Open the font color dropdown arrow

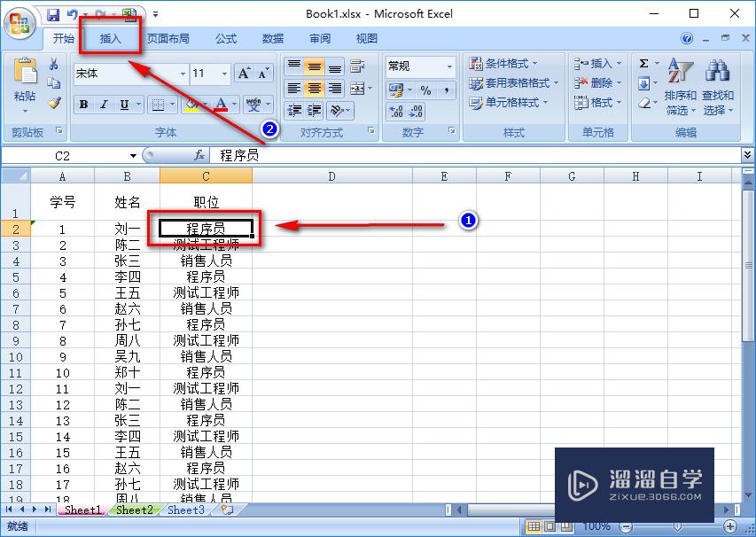[233, 104]
